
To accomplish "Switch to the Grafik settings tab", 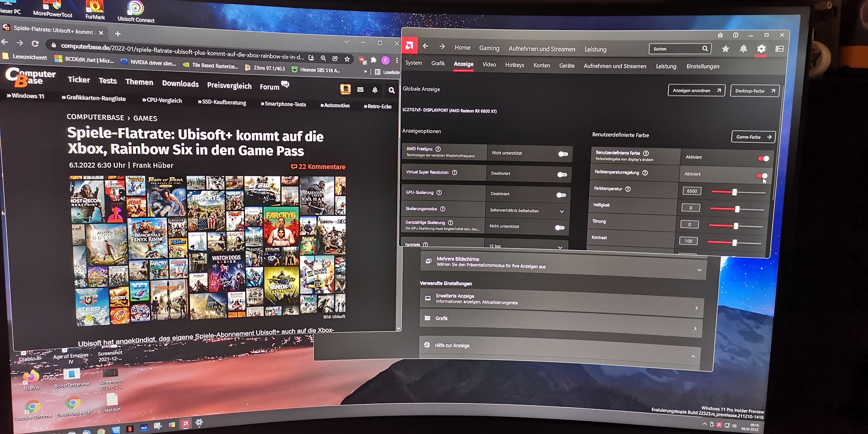I will (438, 63).
